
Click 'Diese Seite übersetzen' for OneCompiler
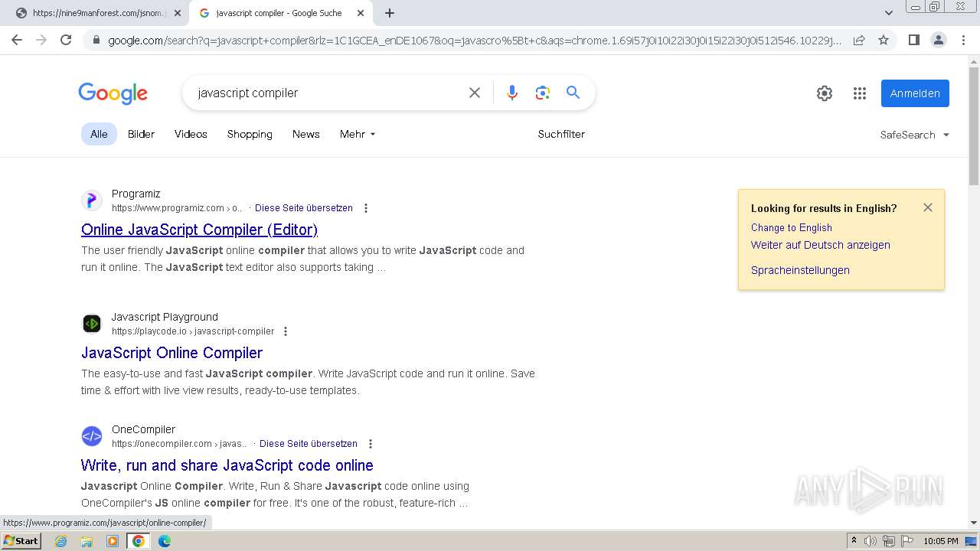pyautogui.click(x=309, y=444)
